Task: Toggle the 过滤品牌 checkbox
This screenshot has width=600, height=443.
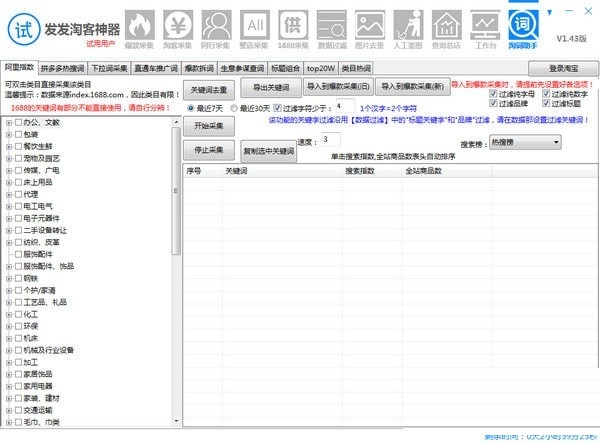Action: [x=493, y=103]
